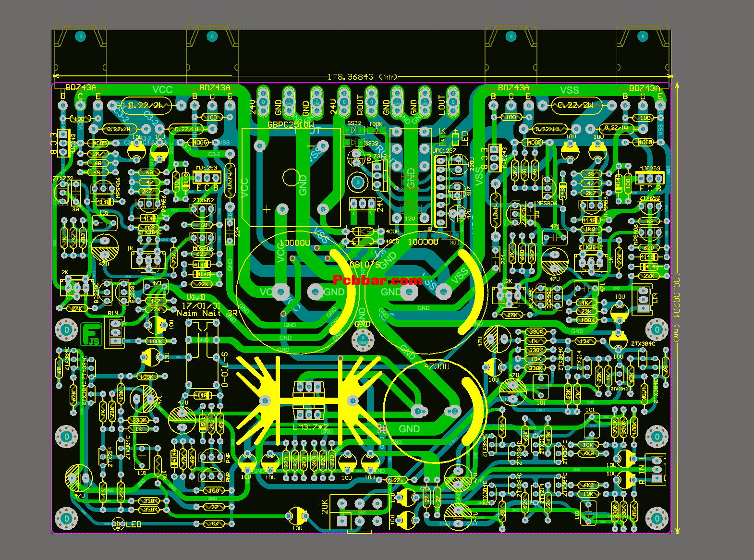This screenshot has width=754, height=560.
Task: Click the 20K potentiometer label
Action: tap(325, 506)
